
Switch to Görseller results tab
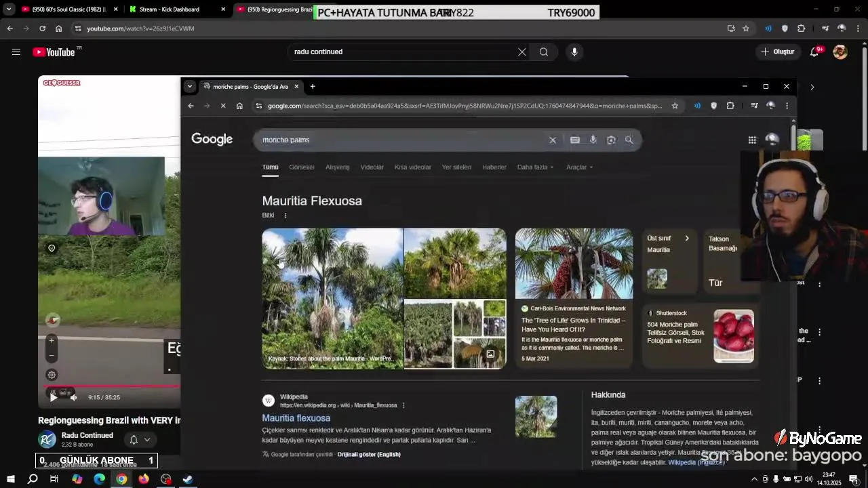point(302,167)
